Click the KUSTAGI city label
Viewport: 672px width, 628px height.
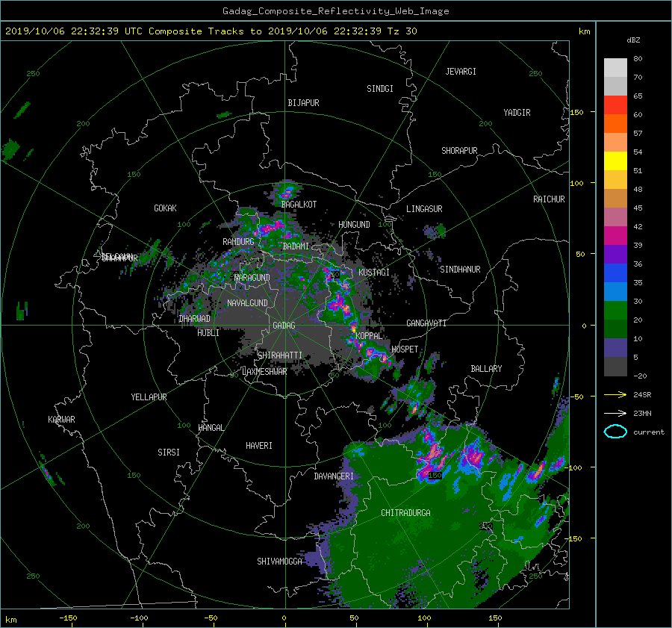(x=374, y=273)
